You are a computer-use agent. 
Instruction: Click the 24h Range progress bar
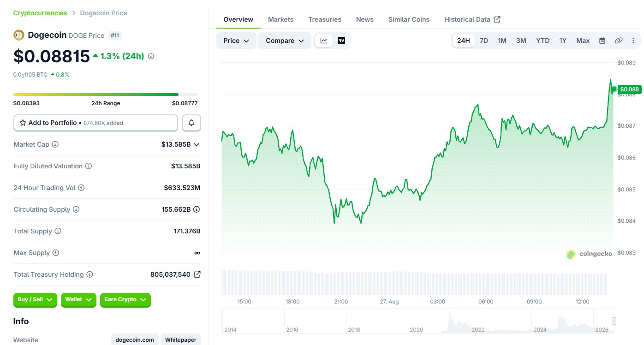point(106,95)
